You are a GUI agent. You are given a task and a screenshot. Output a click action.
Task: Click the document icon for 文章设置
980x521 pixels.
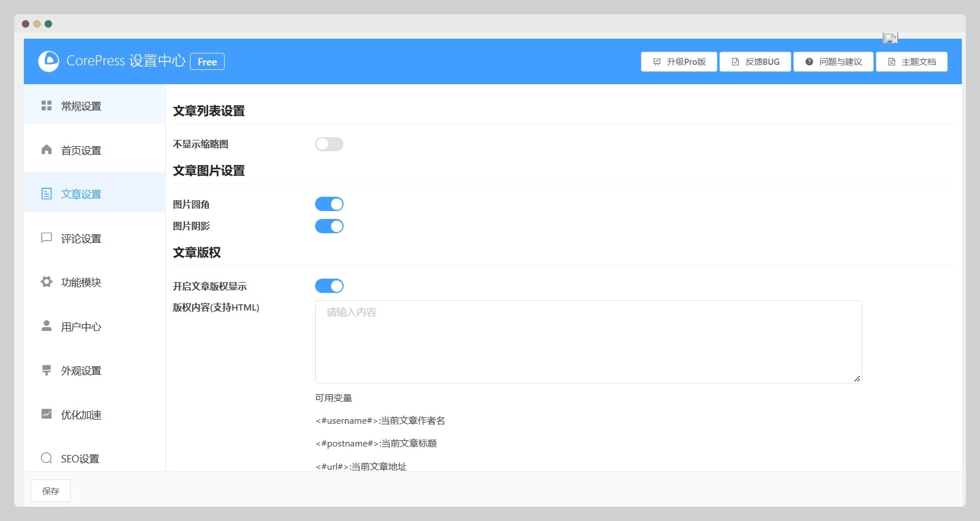click(x=47, y=194)
